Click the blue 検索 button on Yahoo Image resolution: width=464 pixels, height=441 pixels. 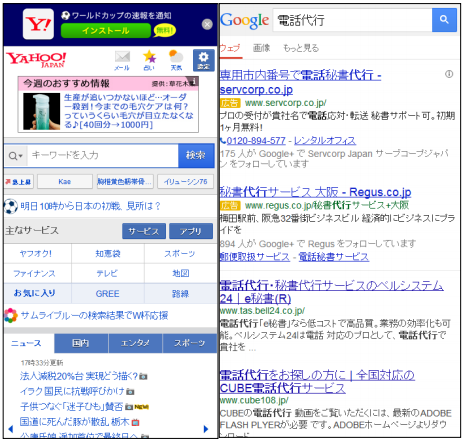(x=196, y=155)
